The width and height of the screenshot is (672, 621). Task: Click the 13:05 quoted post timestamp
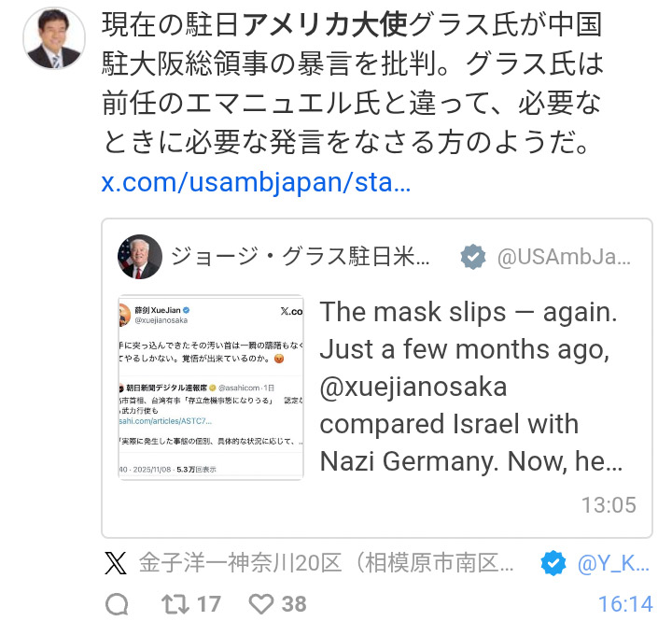coord(609,505)
